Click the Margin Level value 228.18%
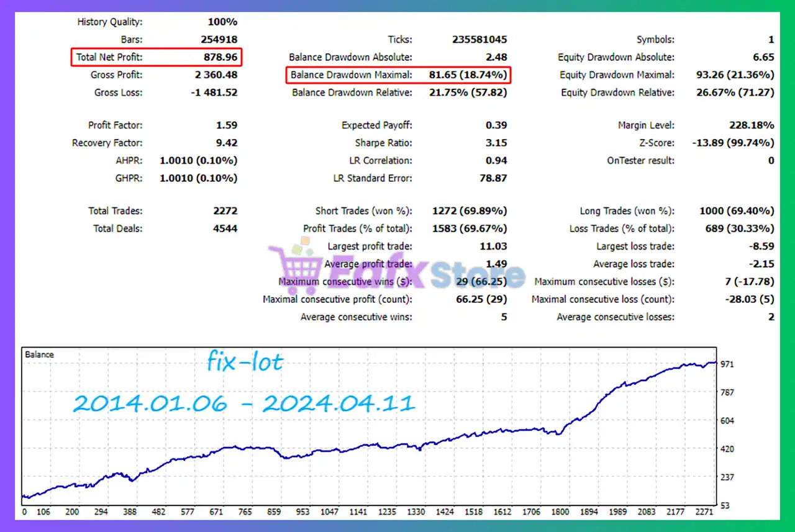Screen dimensions: 795x532 752,125
